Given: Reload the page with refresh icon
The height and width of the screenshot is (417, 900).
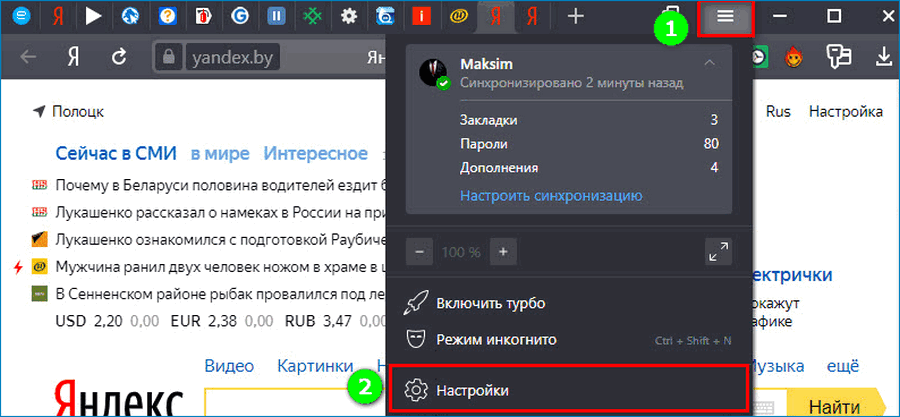Looking at the screenshot, I should [119, 56].
